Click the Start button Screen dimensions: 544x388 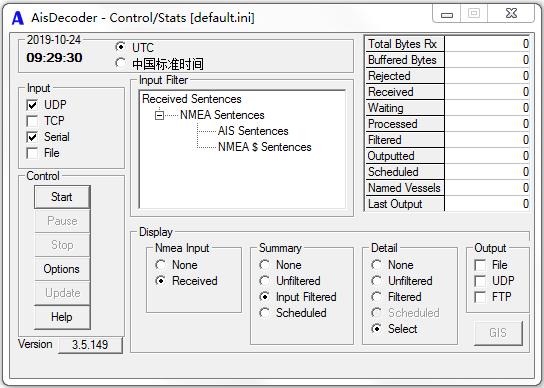[62, 197]
